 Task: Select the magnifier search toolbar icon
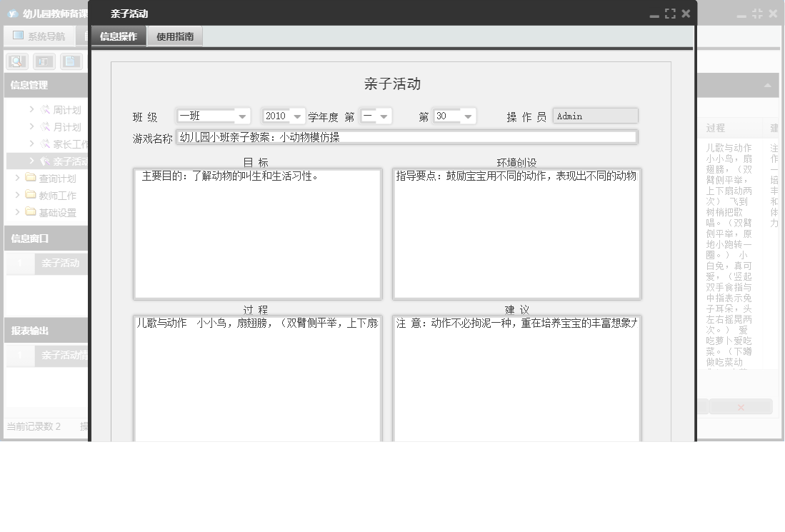click(16, 61)
